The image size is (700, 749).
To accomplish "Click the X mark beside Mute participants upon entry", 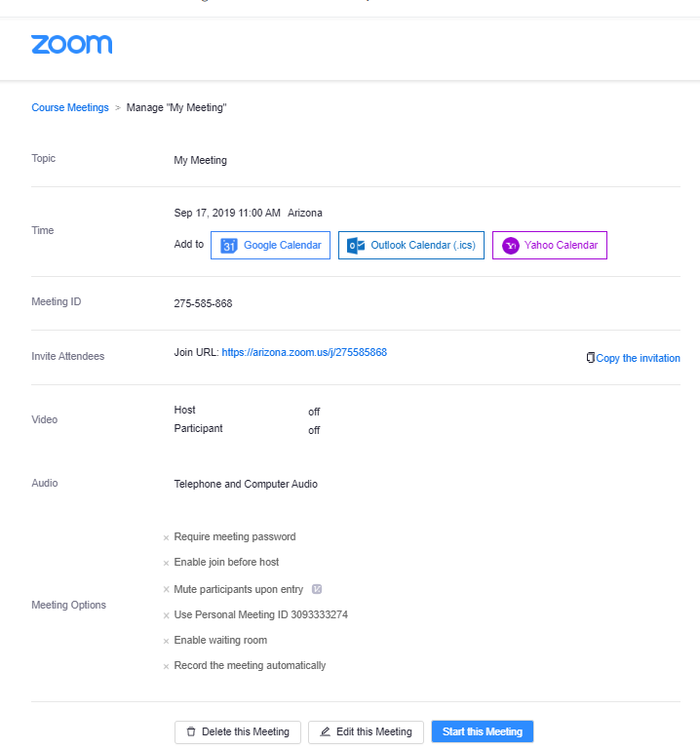I will (166, 589).
